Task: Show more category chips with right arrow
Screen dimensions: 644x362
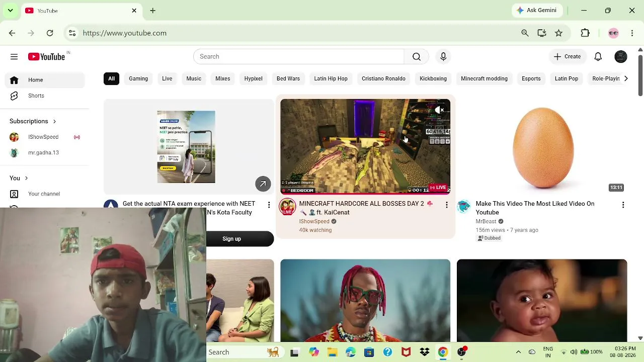Action: pos(625,79)
